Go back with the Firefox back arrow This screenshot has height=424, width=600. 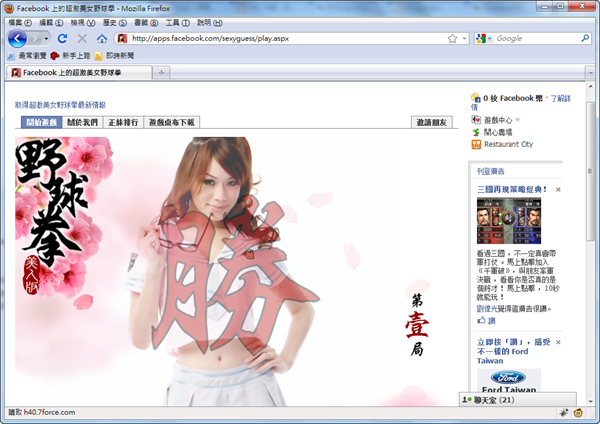click(17, 38)
